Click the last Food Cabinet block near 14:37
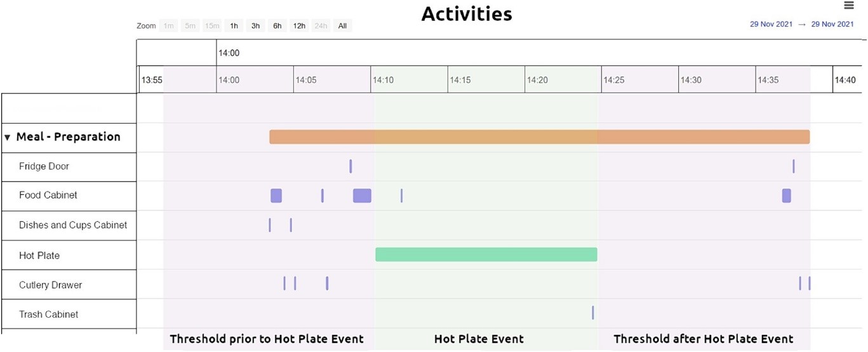 [787, 195]
